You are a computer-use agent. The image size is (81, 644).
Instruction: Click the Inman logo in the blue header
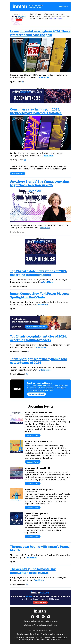pos(20,7)
